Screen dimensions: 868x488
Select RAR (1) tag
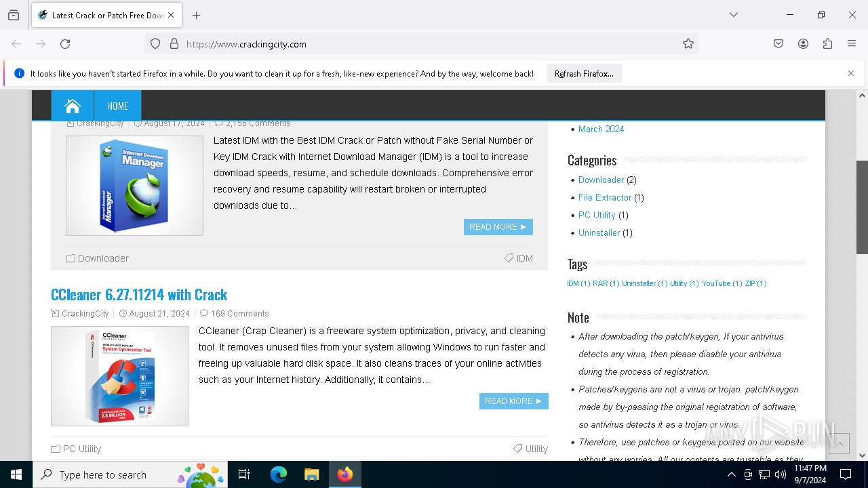tap(606, 283)
